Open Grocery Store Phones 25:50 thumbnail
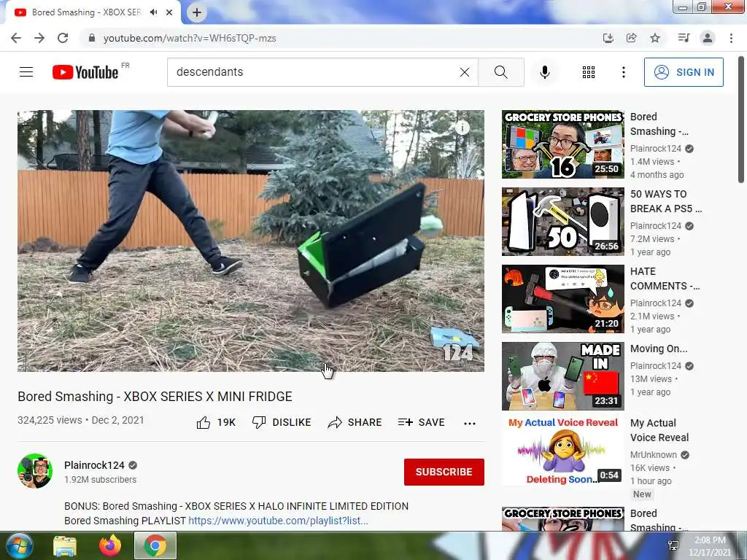This screenshot has height=560, width=747. (562, 144)
